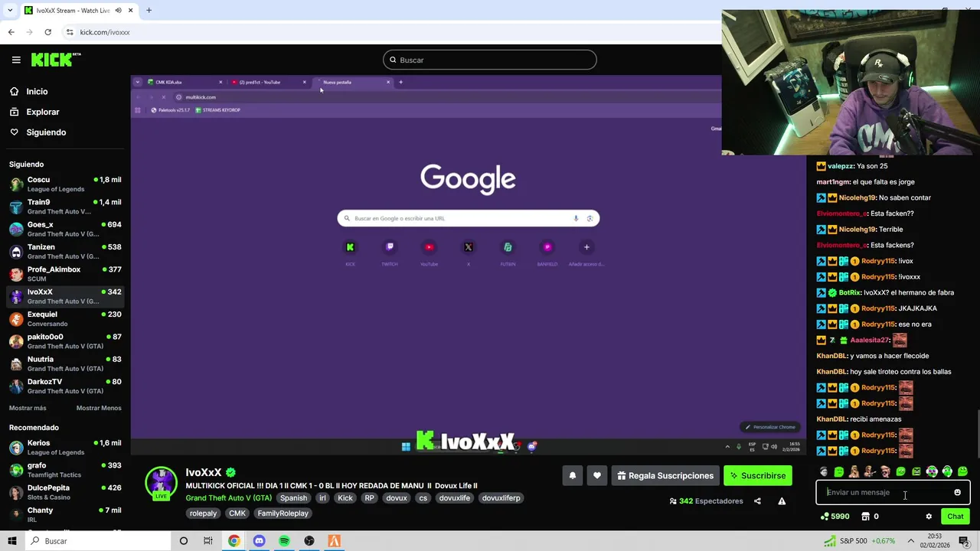Open pakito0o0's channel in the sidebar
Image resolution: width=980 pixels, height=551 pixels.
click(x=65, y=341)
